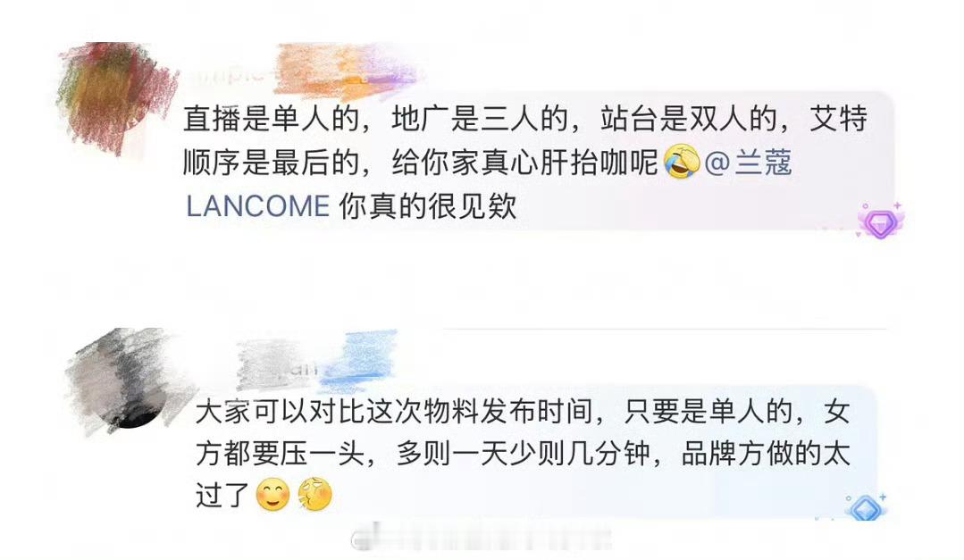Tap the purple diamond member badge
This screenshot has width=964, height=560.
point(880,221)
